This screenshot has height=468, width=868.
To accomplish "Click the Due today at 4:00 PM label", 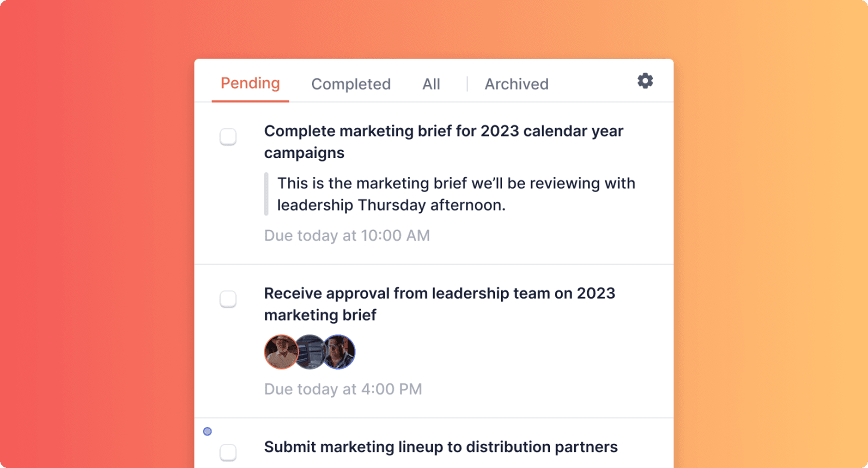I will 342,389.
